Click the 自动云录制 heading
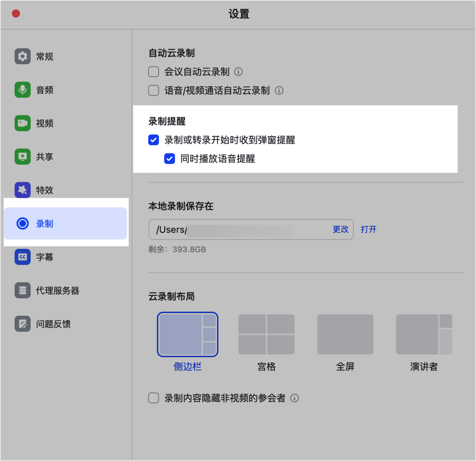The image size is (476, 461). point(171,53)
